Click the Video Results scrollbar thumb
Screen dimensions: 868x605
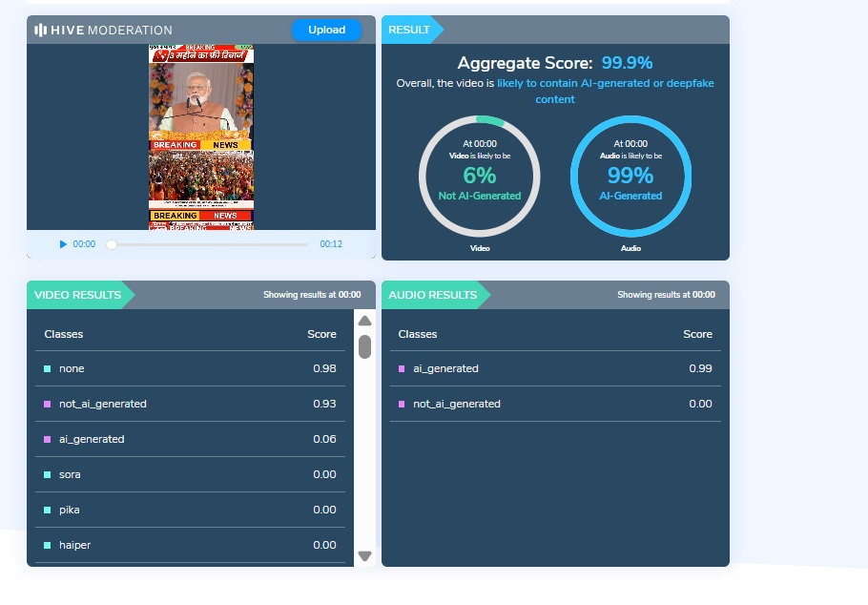[x=364, y=346]
